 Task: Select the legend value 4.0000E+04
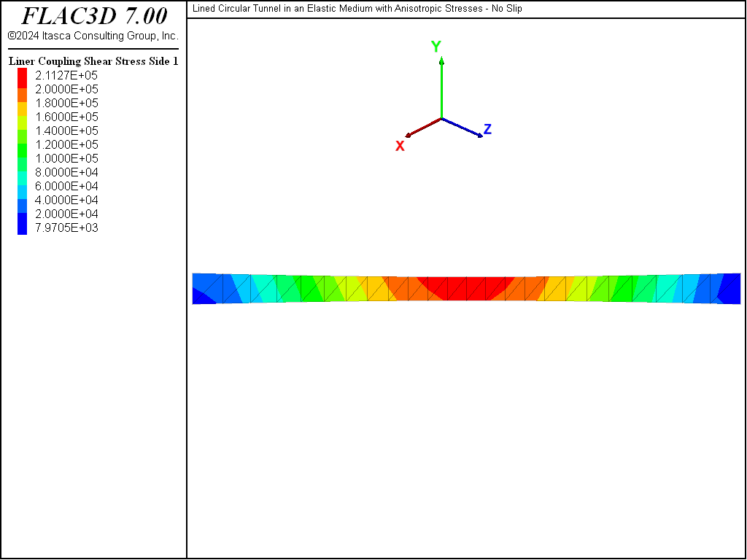click(x=66, y=200)
